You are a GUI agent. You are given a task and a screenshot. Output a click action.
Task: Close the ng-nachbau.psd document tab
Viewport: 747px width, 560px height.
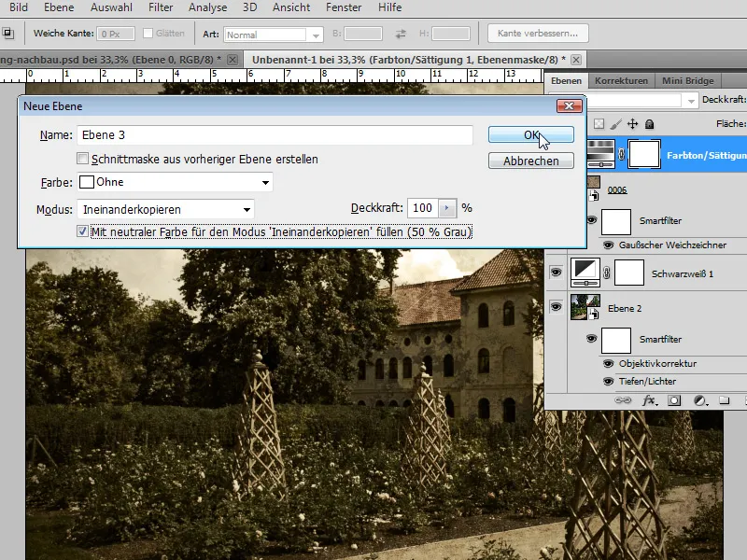[233, 60]
